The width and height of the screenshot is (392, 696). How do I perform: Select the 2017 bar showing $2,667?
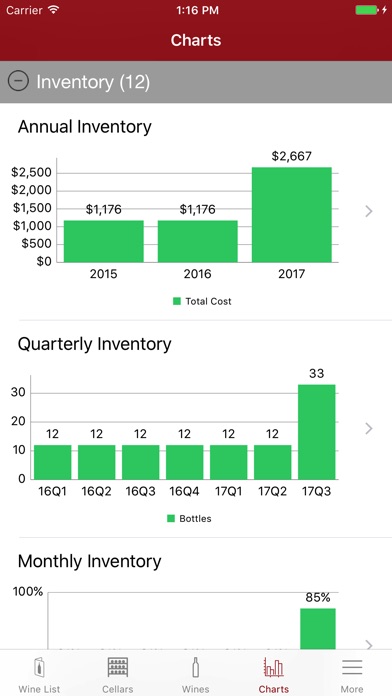(292, 214)
